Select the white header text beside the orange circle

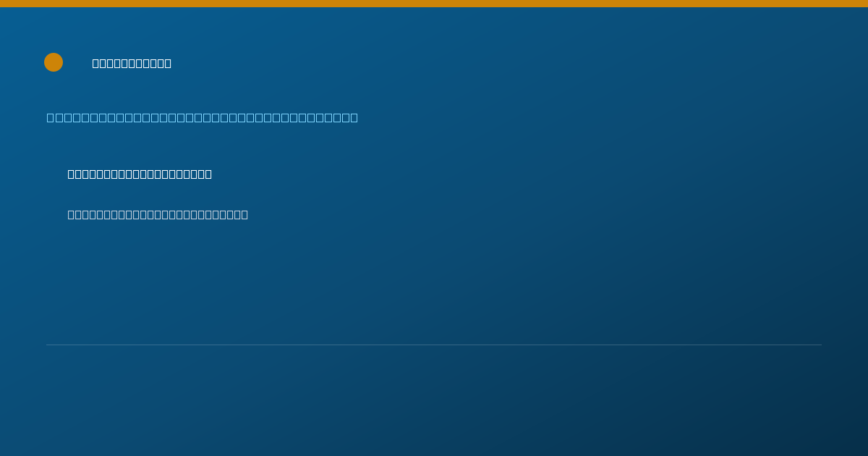132,63
